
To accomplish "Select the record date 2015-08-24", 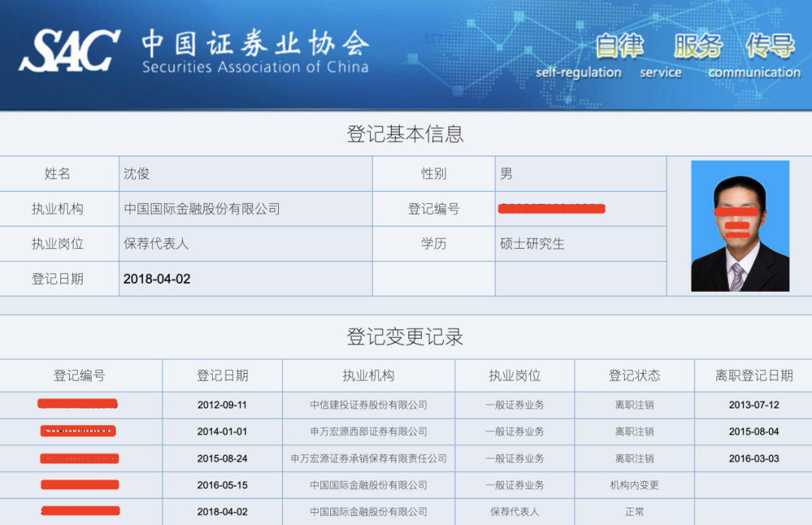I will [222, 458].
